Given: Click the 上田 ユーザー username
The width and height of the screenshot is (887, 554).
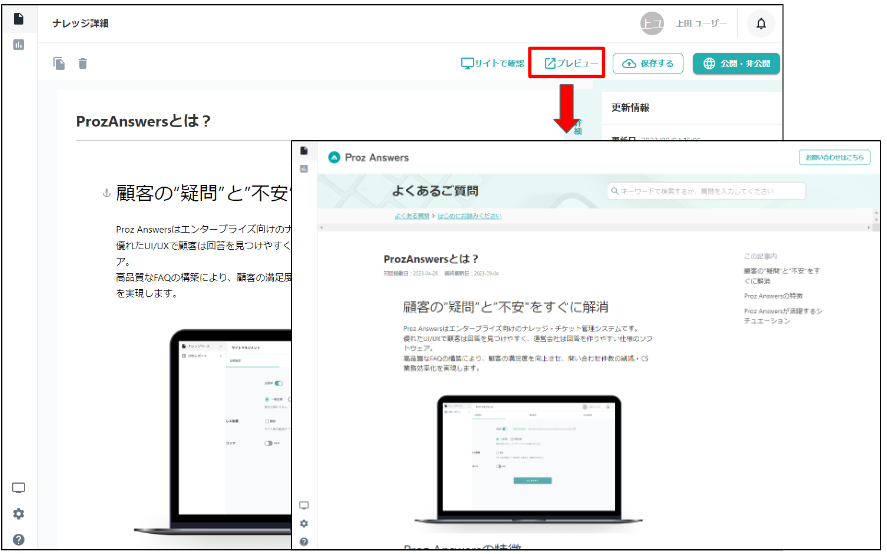Looking at the screenshot, I should [x=701, y=23].
